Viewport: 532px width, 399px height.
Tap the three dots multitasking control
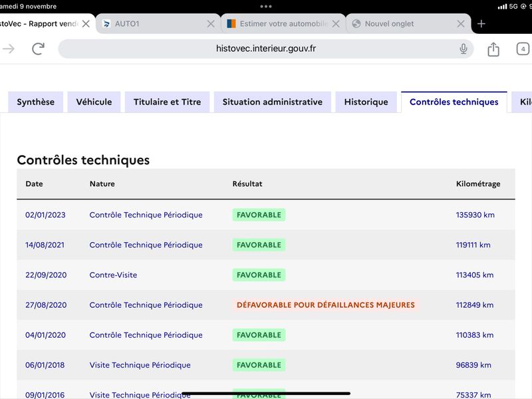point(265,6)
